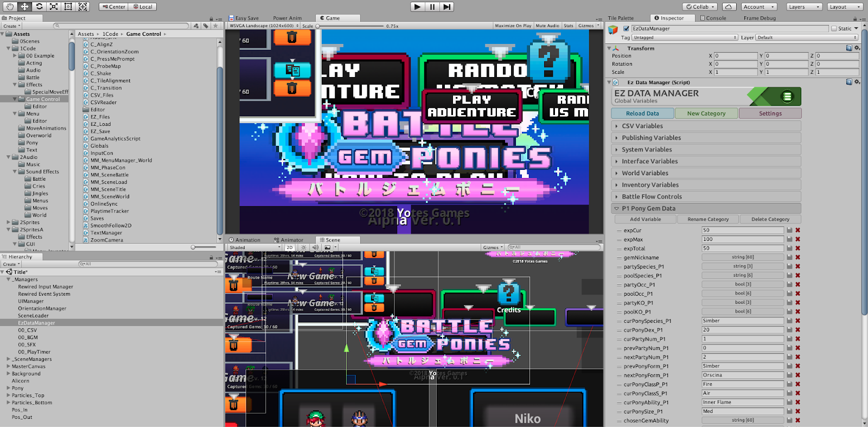
Task: Select the Rect Transform tool
Action: point(68,7)
